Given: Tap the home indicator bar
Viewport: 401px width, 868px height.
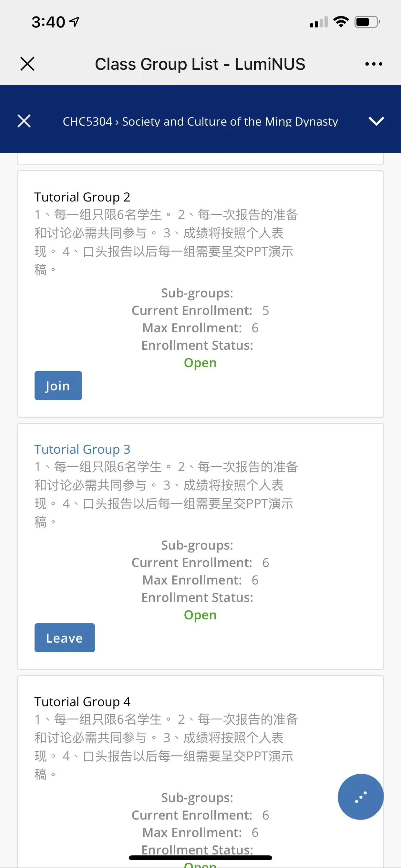Looking at the screenshot, I should [x=200, y=858].
